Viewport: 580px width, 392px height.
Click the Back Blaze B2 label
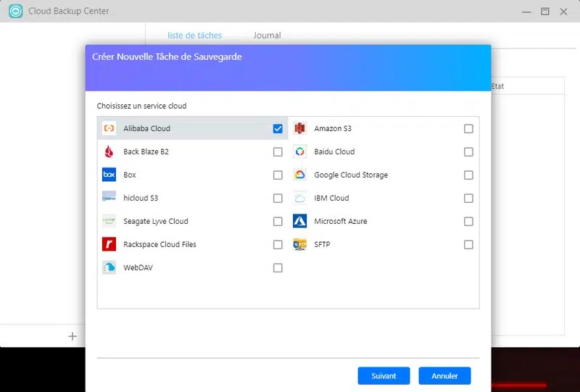pos(146,151)
